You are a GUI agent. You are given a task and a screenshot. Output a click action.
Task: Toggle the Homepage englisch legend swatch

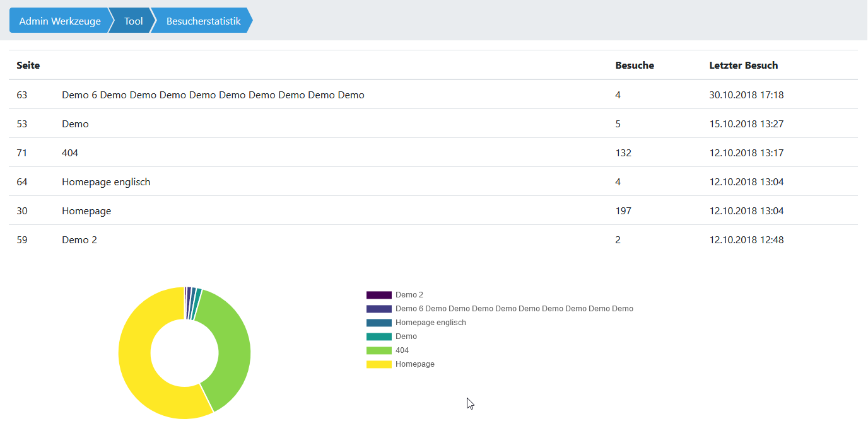pos(379,323)
